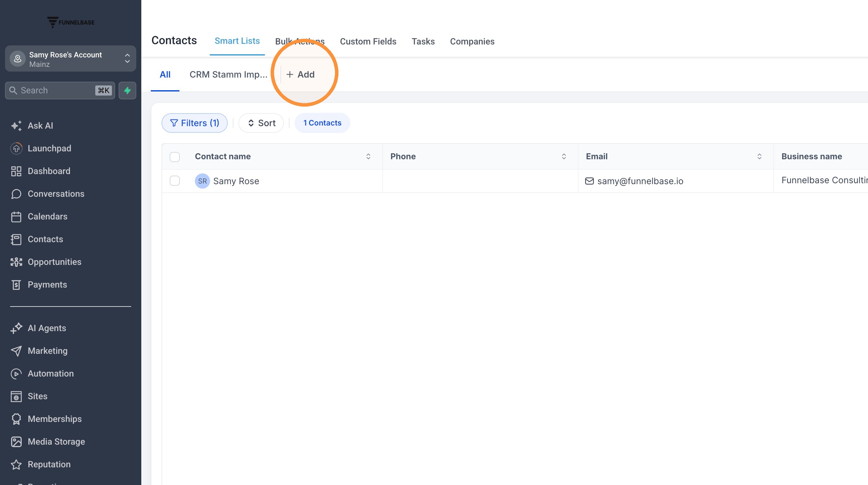Sort by Phone column arrows
The width and height of the screenshot is (868, 485).
(x=564, y=156)
